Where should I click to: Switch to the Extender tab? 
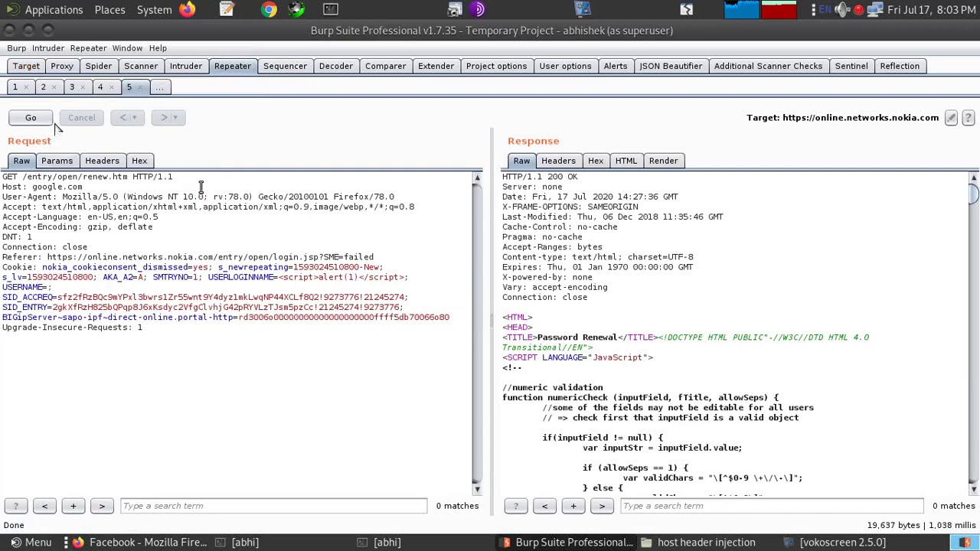point(436,66)
